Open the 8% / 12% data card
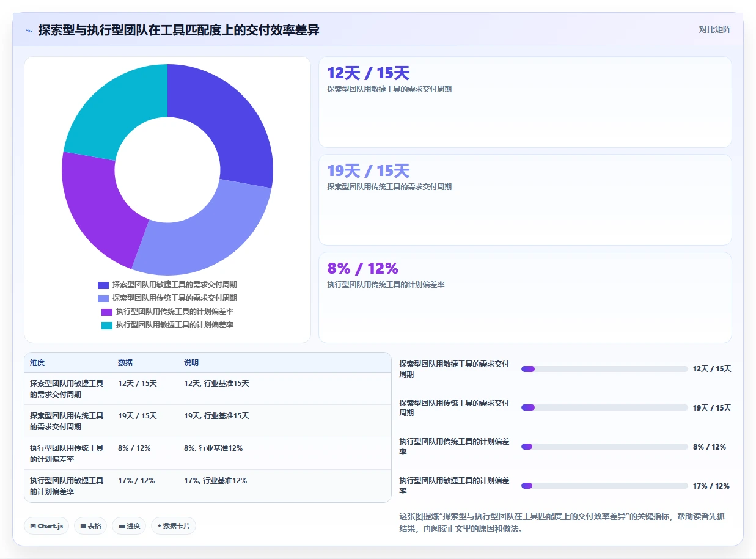The image size is (756, 559). coord(525,298)
